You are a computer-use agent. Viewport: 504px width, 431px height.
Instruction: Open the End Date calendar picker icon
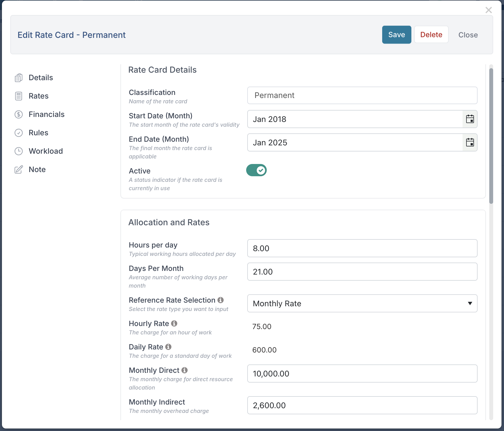coord(470,143)
